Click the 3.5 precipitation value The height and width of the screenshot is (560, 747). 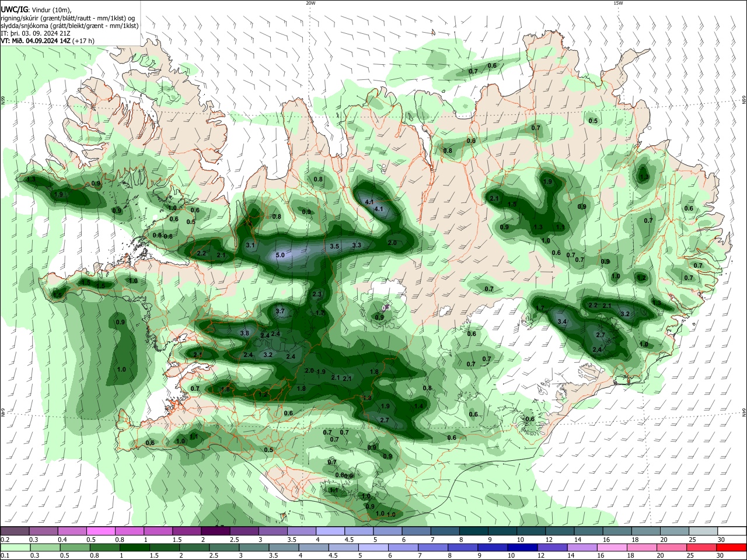tap(334, 246)
